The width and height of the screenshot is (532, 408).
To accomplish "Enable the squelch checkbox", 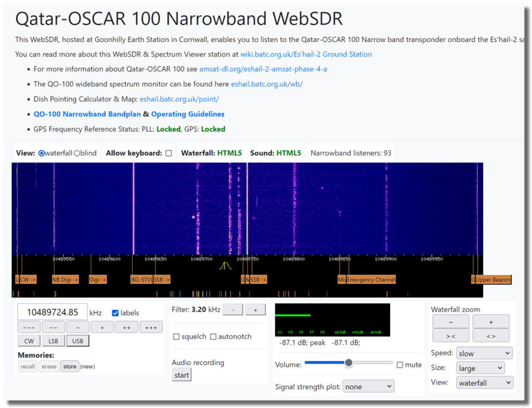I will tap(176, 336).
